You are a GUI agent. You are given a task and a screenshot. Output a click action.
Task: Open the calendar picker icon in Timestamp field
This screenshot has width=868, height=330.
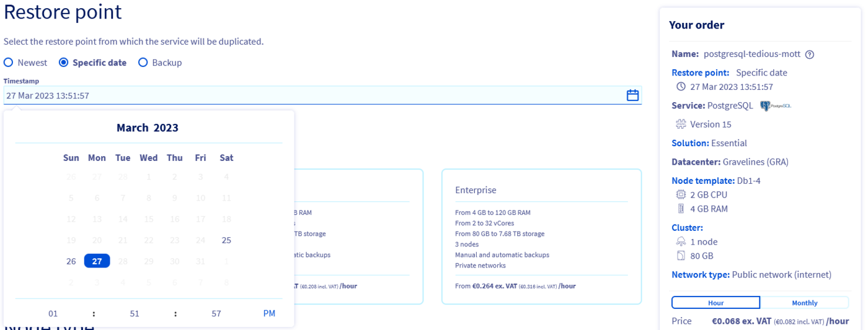pyautogui.click(x=632, y=95)
